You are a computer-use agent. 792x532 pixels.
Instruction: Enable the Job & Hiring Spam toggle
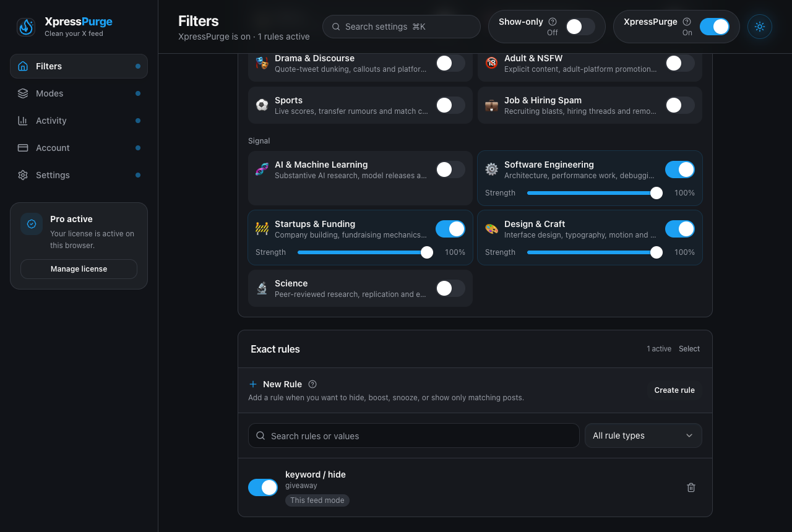680,105
